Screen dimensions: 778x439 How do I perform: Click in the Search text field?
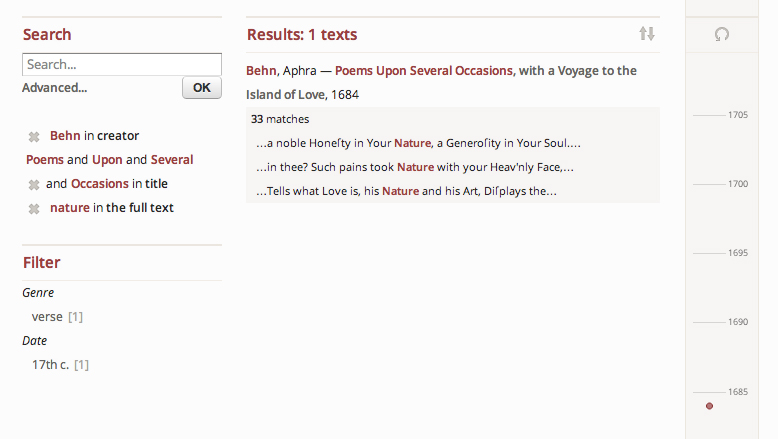(x=122, y=64)
